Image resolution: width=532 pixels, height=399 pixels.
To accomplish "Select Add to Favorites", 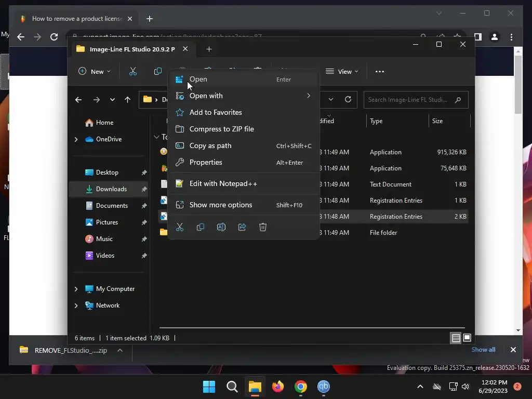I will (243, 112).
